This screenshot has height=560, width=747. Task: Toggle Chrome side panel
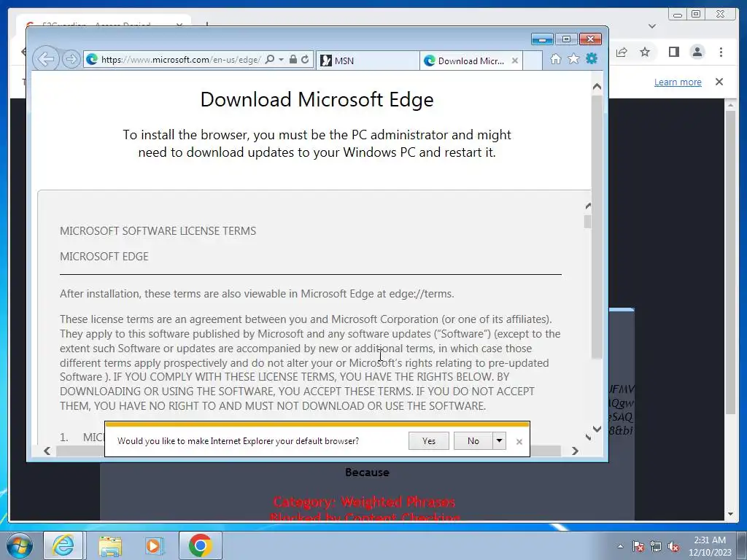click(x=673, y=52)
